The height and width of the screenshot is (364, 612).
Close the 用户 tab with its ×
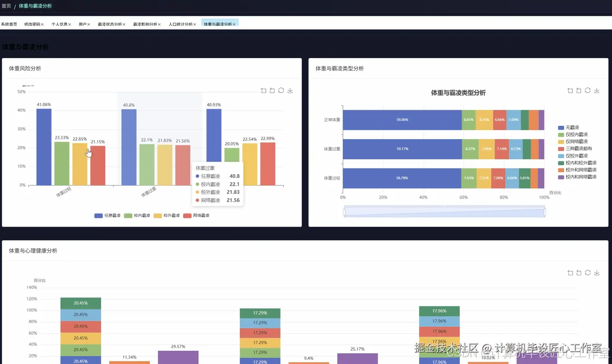[89, 25]
